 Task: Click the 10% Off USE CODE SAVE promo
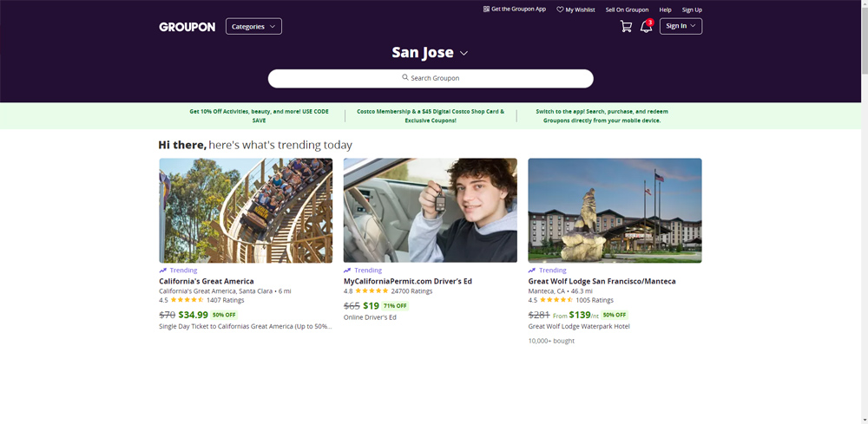click(259, 116)
